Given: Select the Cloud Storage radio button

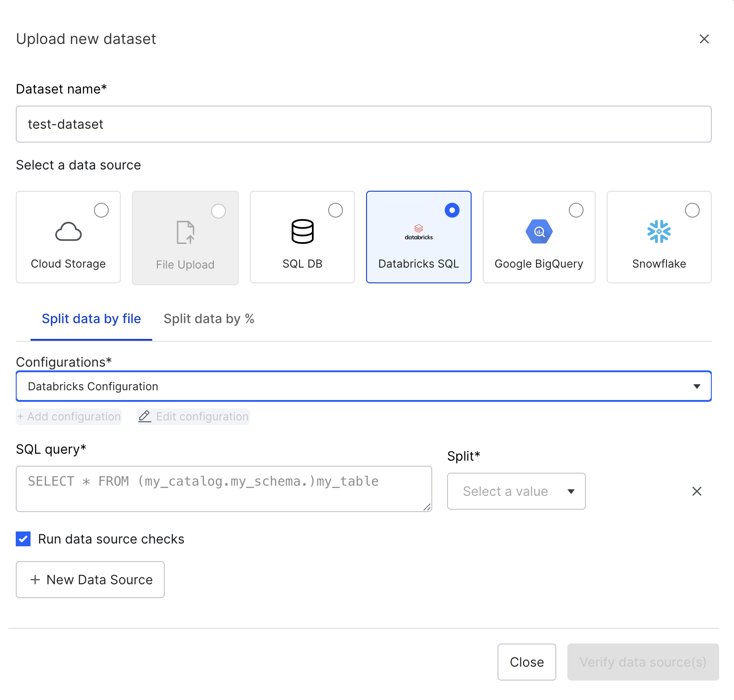Looking at the screenshot, I should point(101,210).
